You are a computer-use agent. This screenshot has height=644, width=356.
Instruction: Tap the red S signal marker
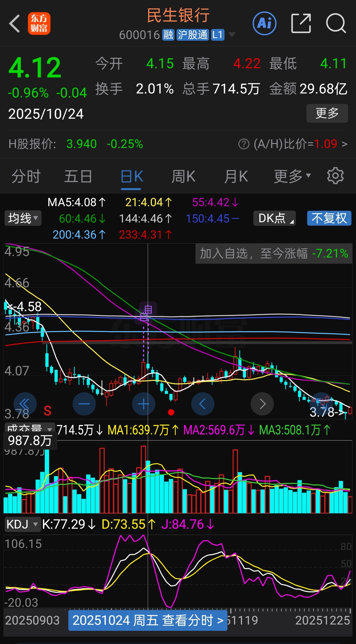point(47,411)
